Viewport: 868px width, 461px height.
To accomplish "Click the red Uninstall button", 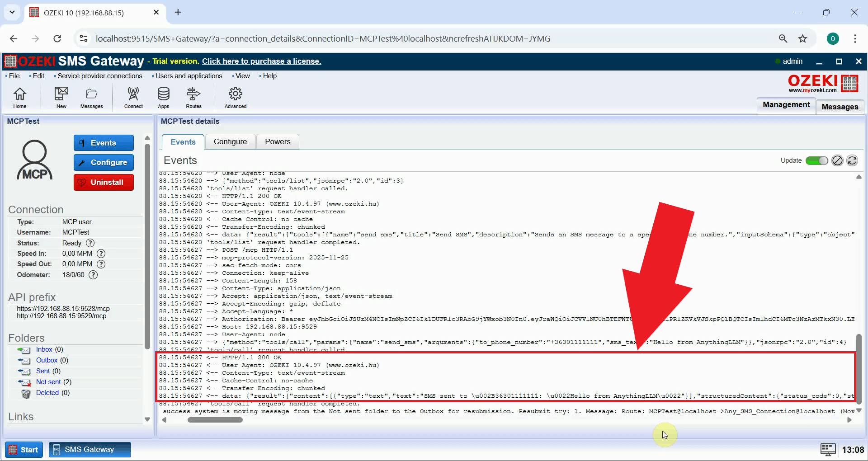I will (104, 182).
